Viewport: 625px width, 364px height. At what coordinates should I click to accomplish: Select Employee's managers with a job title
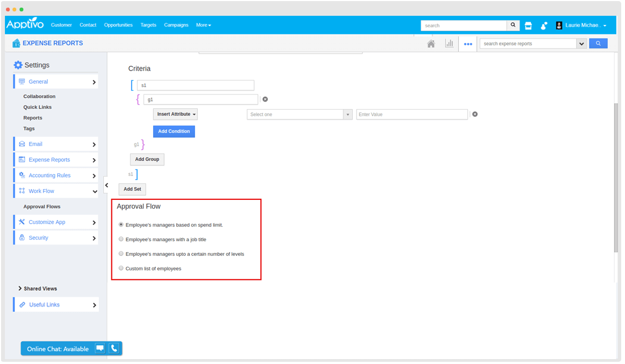pyautogui.click(x=121, y=239)
